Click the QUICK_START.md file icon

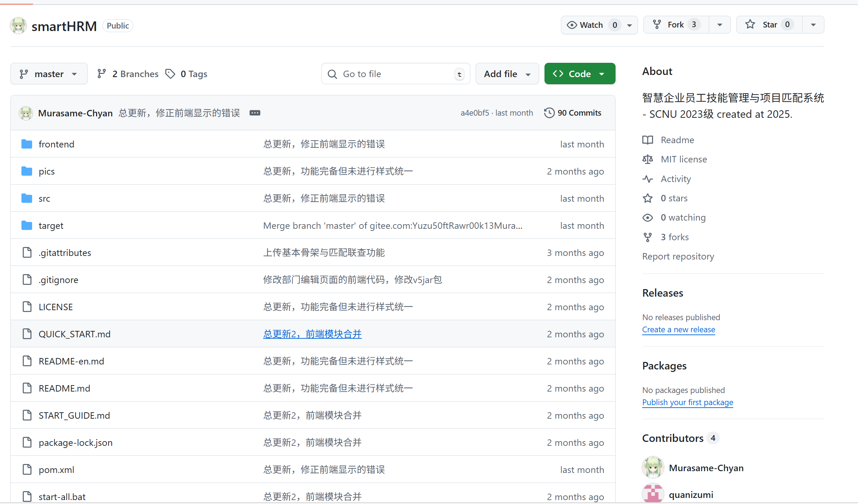tap(27, 334)
